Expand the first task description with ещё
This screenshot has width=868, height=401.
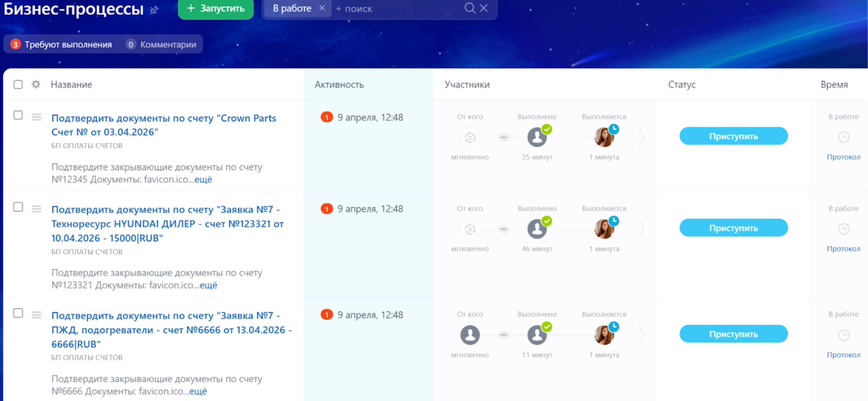(x=203, y=179)
